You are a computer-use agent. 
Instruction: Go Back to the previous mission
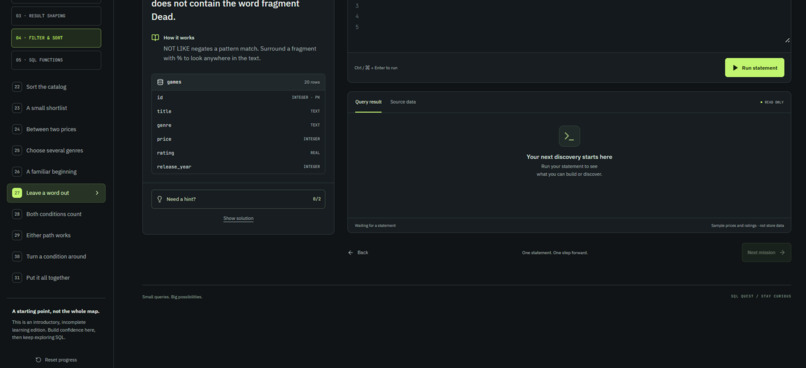click(358, 253)
